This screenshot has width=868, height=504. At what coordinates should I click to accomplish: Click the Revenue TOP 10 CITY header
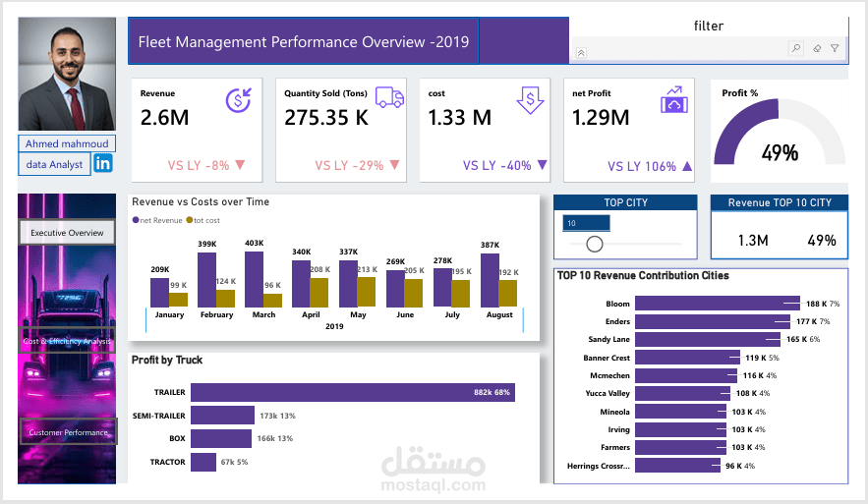point(780,202)
